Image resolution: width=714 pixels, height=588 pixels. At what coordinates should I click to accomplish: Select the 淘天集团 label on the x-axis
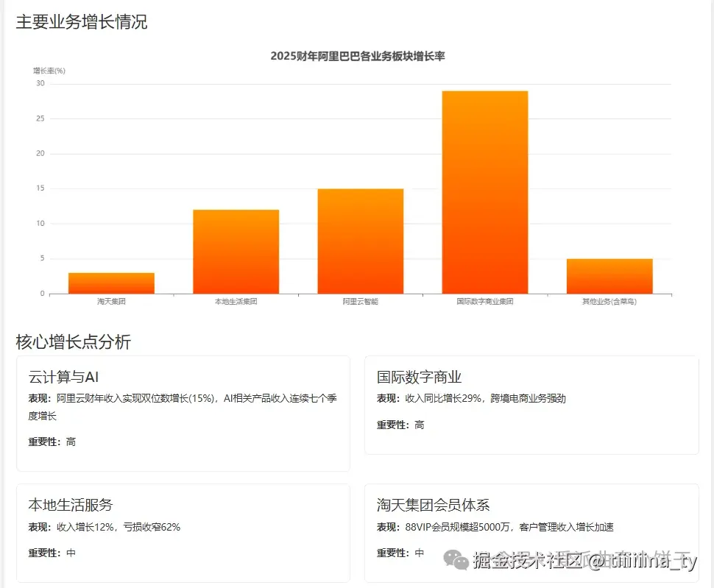(110, 301)
